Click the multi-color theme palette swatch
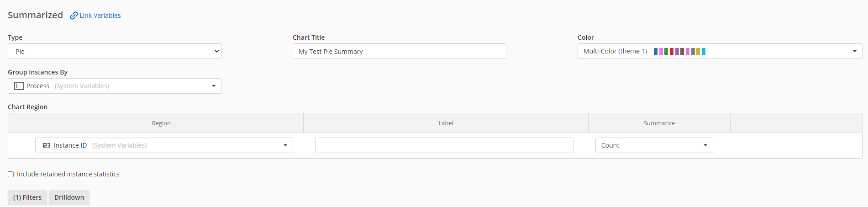The height and width of the screenshot is (207, 868). coord(679,52)
